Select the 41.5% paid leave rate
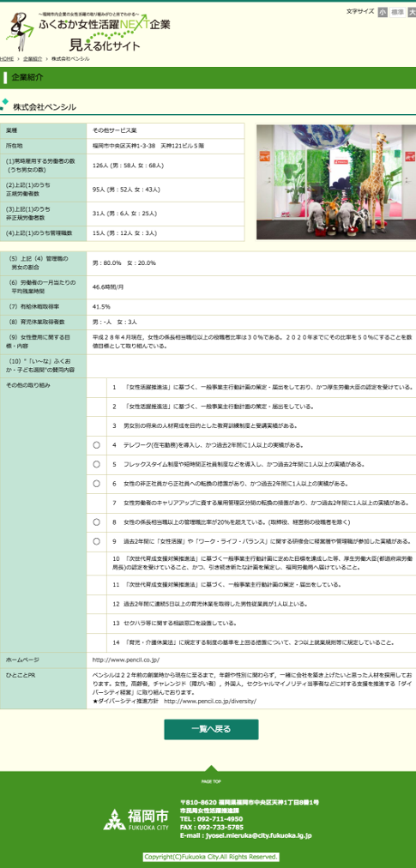Screen dimensions: 416x868 click(x=101, y=306)
